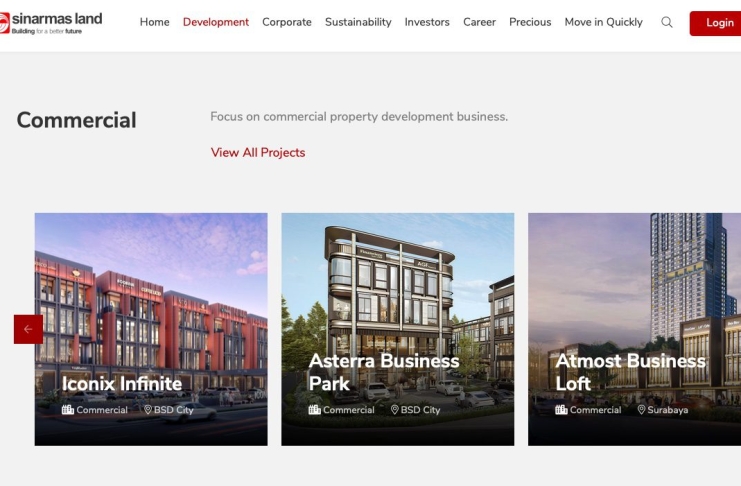Click building icon on Asterra Business Park
The image size is (741, 486).
314,409
